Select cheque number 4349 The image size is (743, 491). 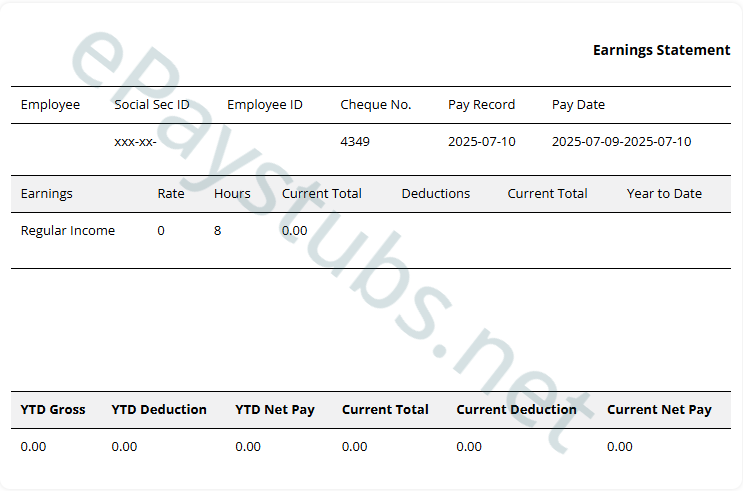[354, 142]
